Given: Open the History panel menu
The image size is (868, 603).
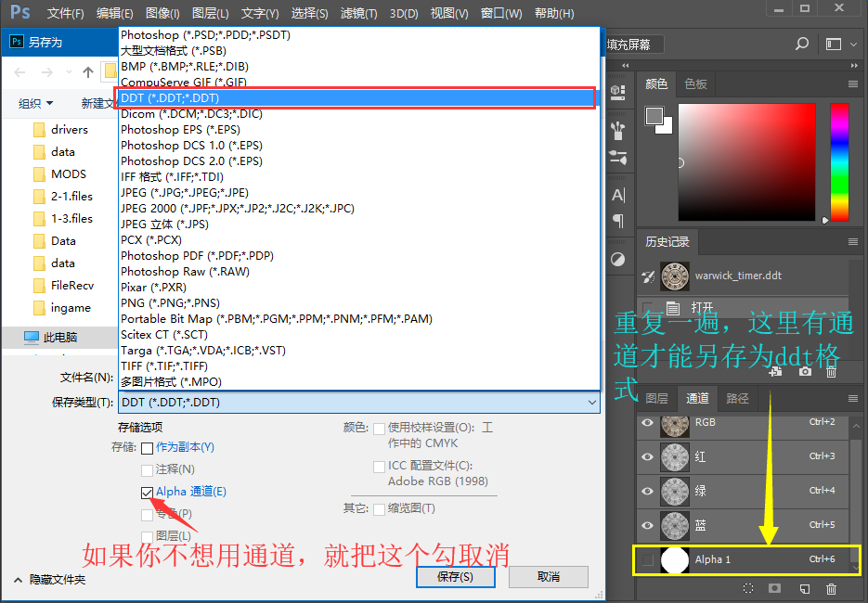Looking at the screenshot, I should 852,242.
